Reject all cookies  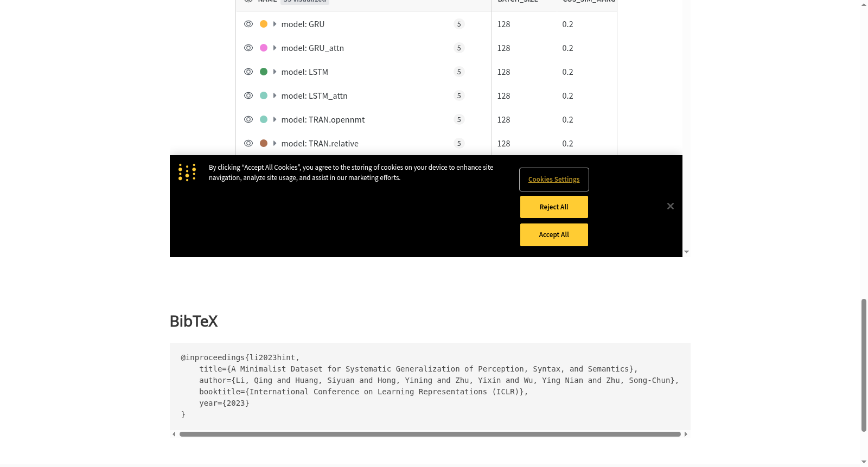pos(554,207)
